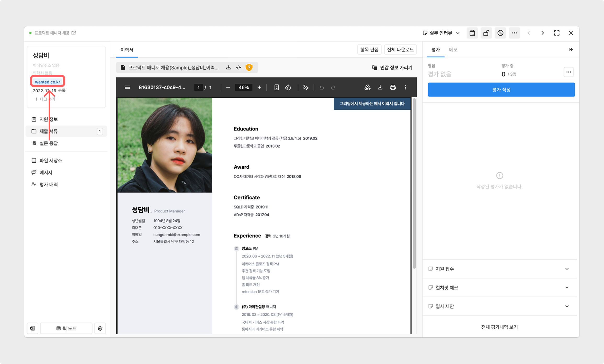Expand the modal to fullscreen
This screenshot has height=364, width=604.
pos(557,33)
